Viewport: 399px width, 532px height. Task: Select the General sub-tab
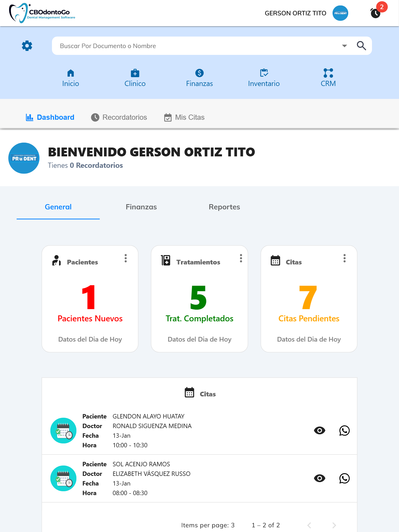(58, 207)
